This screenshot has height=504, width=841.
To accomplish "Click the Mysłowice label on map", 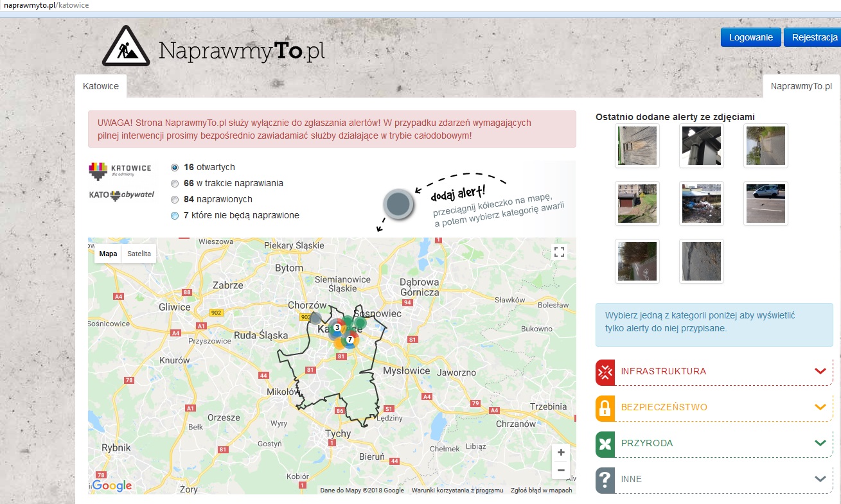I will click(x=406, y=370).
